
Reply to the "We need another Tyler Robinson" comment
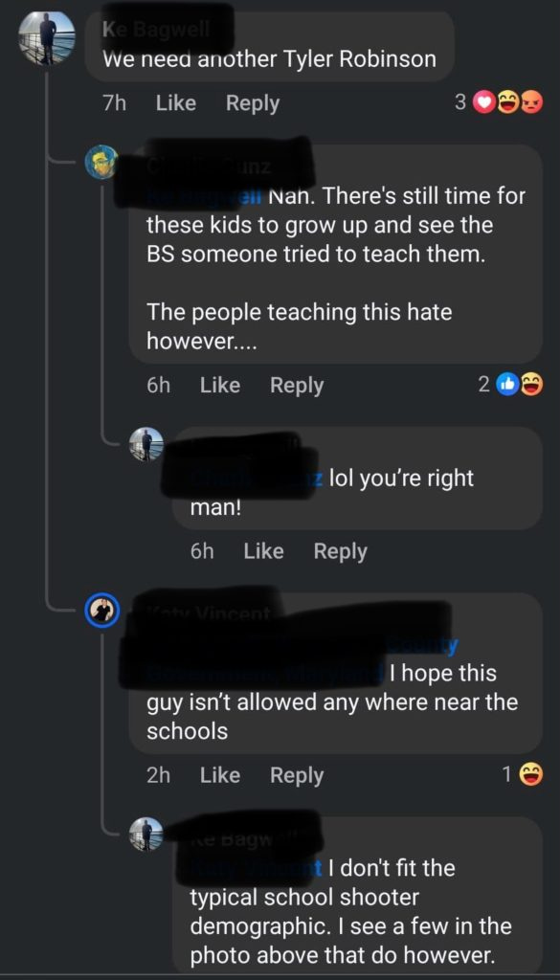253,103
